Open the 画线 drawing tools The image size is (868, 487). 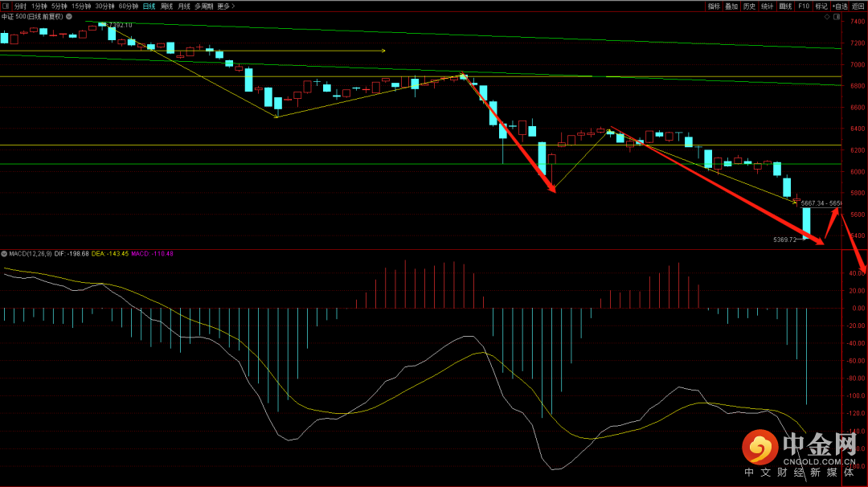tap(785, 6)
